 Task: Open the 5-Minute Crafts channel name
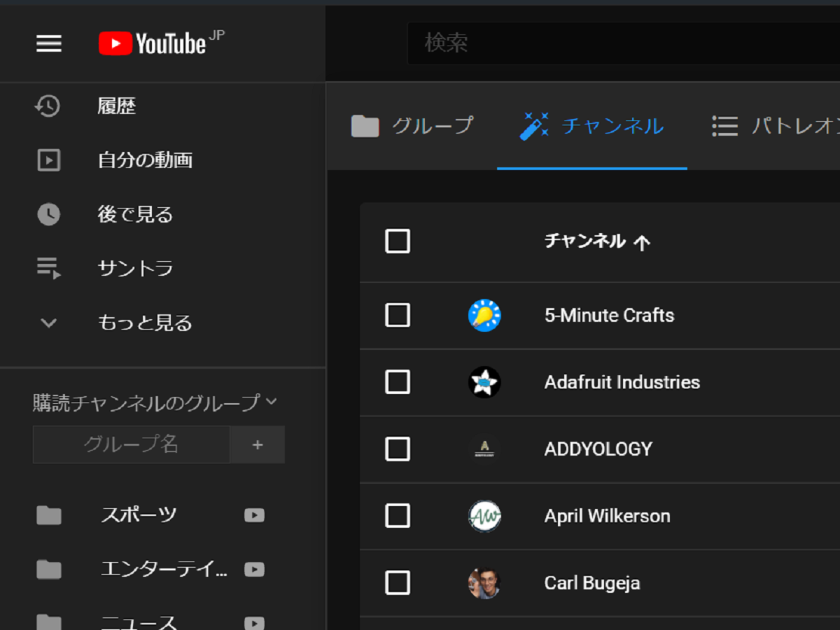pos(609,315)
